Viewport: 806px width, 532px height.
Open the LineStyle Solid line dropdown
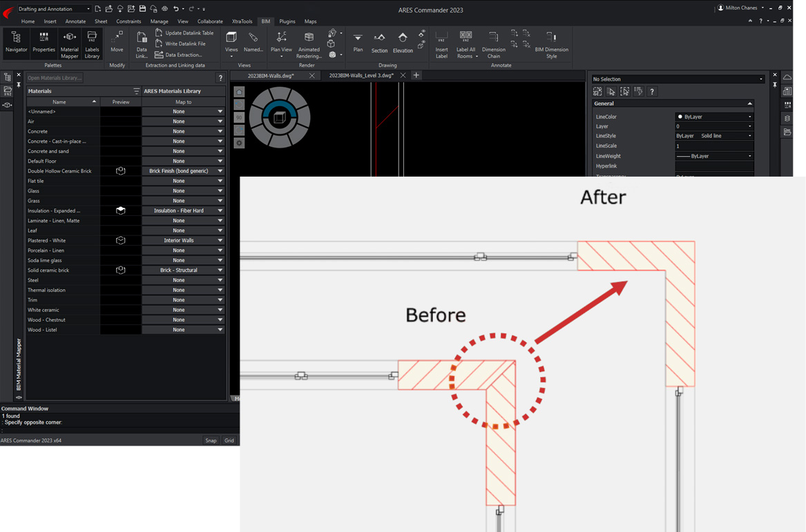click(x=714, y=136)
